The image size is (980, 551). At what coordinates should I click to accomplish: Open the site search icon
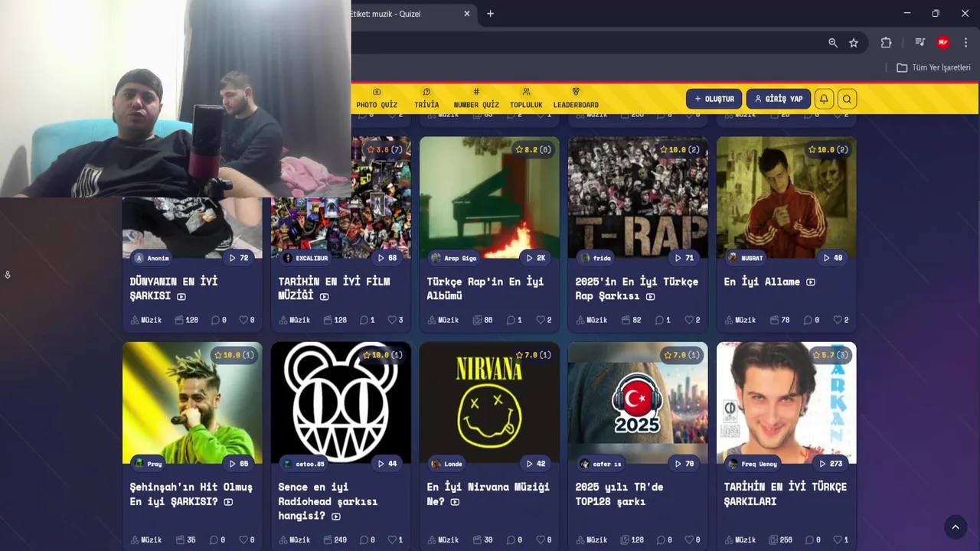[847, 99]
